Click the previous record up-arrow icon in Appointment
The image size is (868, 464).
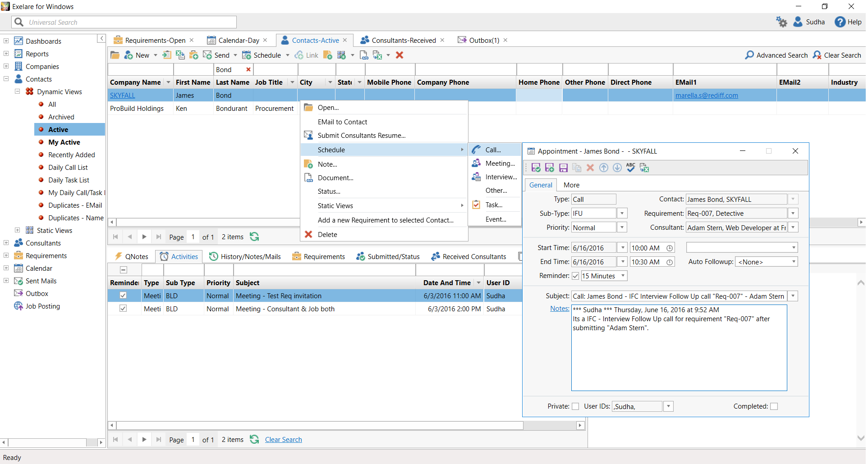(604, 168)
